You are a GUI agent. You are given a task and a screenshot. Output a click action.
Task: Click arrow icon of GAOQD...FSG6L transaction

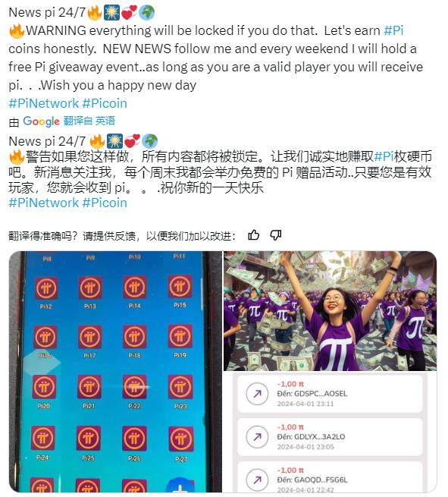(257, 480)
